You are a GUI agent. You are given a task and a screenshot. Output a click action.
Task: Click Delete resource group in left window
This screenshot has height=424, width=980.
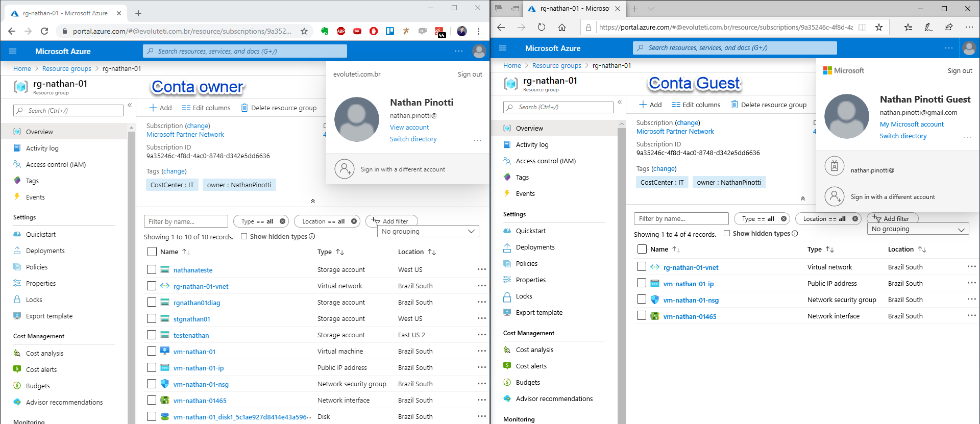pyautogui.click(x=279, y=108)
